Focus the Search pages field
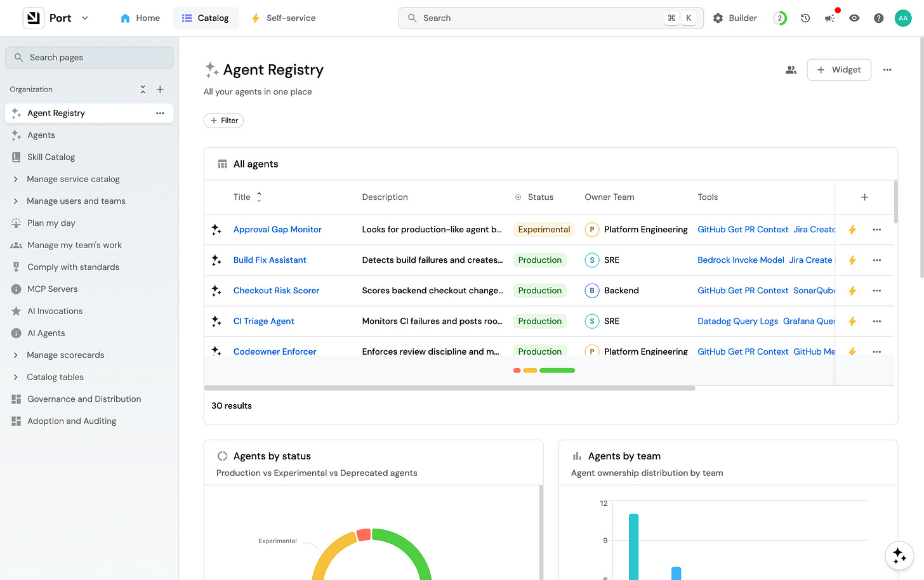The width and height of the screenshot is (924, 580). 89,58
